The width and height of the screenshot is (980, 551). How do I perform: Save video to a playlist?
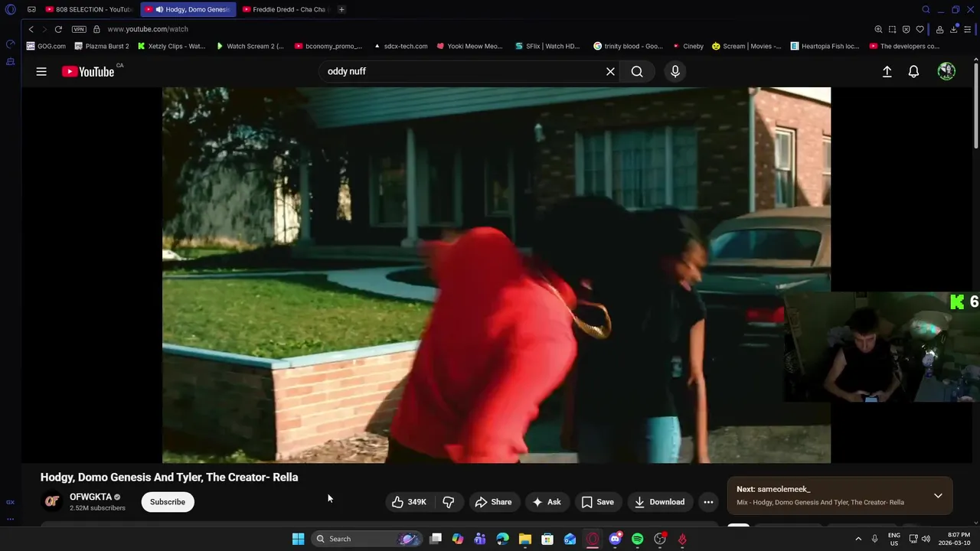tap(597, 502)
